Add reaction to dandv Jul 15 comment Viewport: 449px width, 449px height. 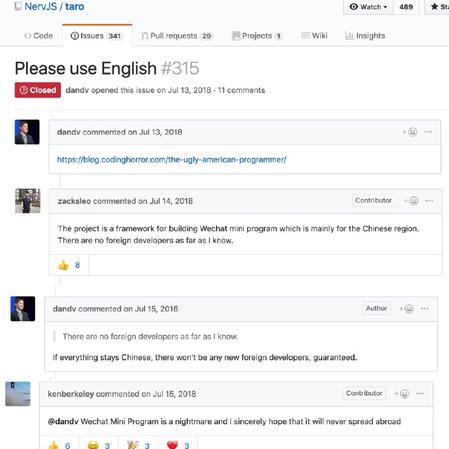(407, 309)
